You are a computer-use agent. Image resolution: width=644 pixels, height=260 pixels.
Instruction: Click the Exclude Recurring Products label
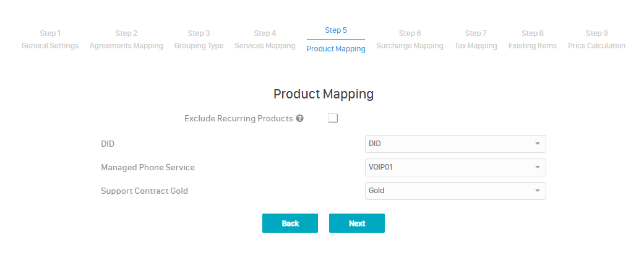pyautogui.click(x=238, y=118)
